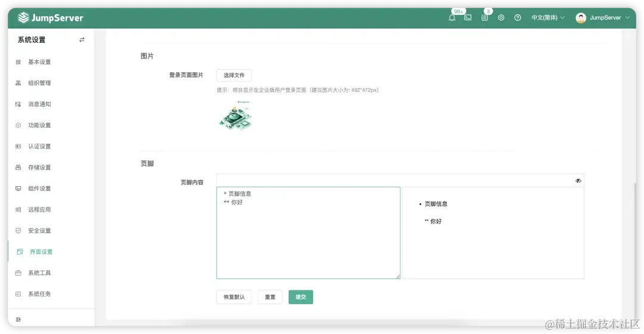Collapse the sidebar using bottom icon
Screen dimensions: 644x334
(x=18, y=319)
